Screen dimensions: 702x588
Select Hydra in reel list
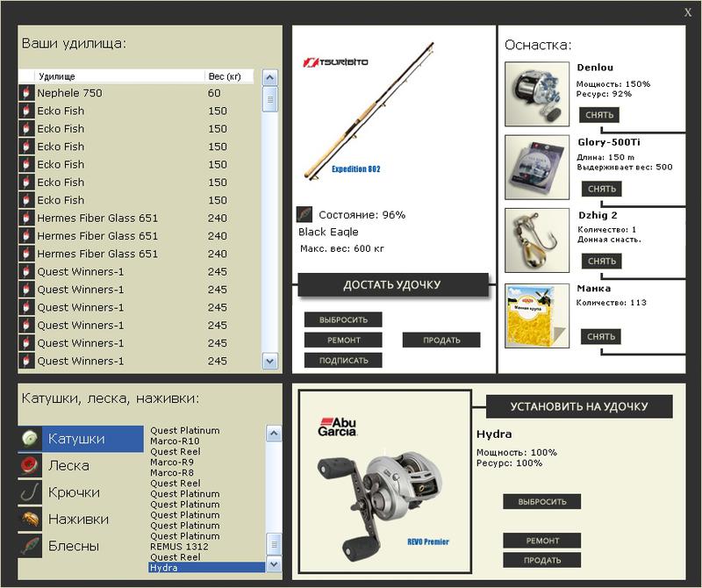tap(207, 568)
